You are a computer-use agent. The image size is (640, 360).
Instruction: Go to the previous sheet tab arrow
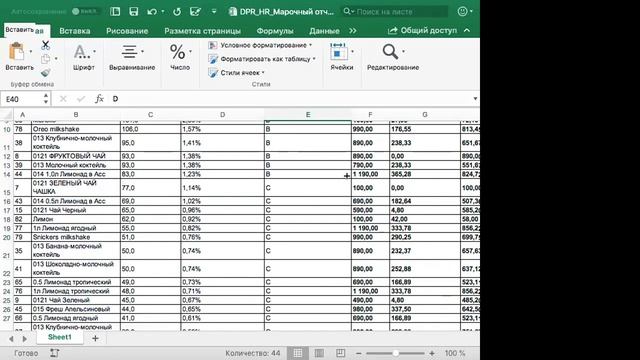click(11, 339)
